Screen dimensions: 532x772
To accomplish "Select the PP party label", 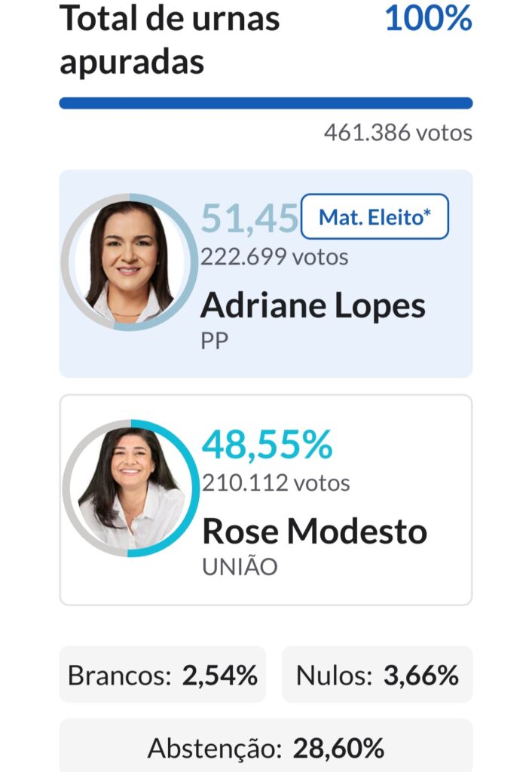I will pos(214,341).
